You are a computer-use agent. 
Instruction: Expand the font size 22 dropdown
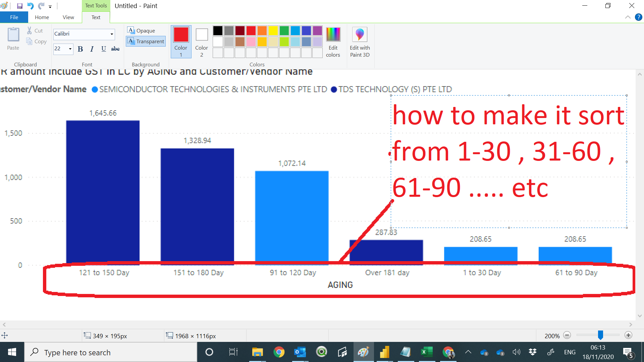pyautogui.click(x=70, y=49)
